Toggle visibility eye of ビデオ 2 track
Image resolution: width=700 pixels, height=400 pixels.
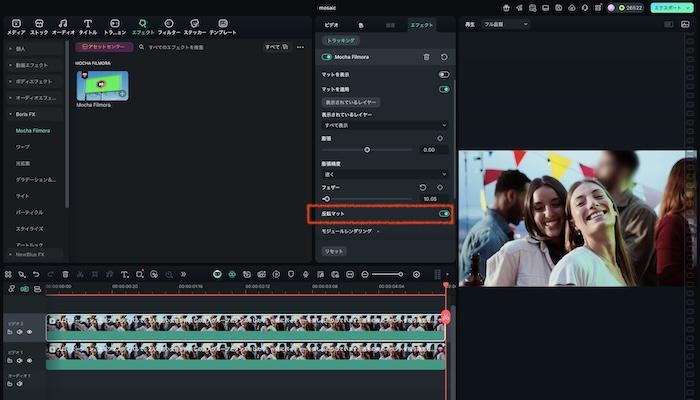pyautogui.click(x=29, y=332)
